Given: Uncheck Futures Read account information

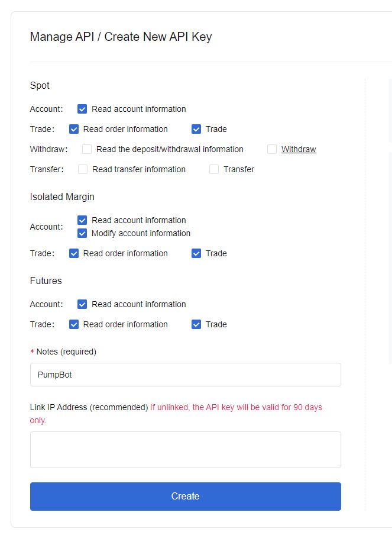Looking at the screenshot, I should point(82,304).
